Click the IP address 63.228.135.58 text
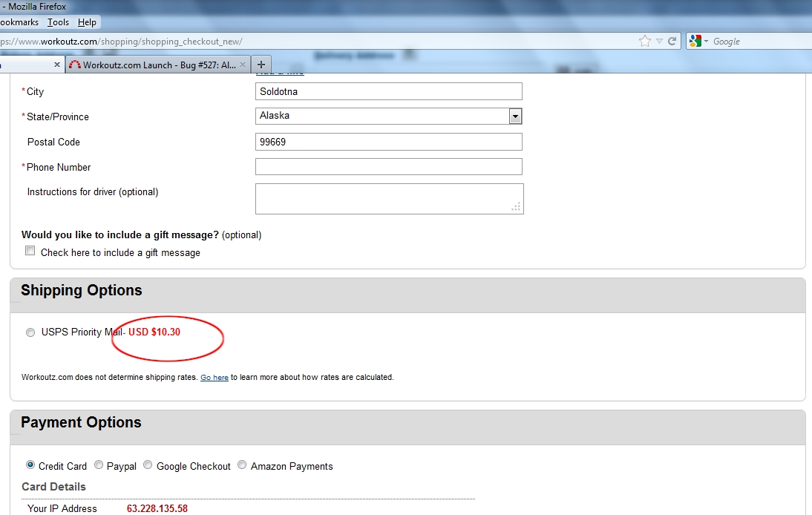This screenshot has width=812, height=515. click(x=157, y=509)
